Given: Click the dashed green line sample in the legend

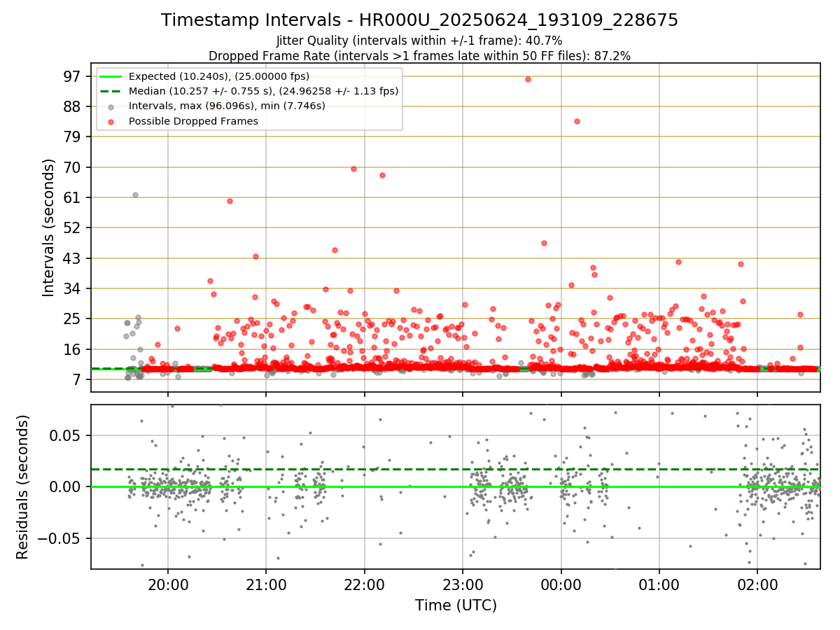Looking at the screenshot, I should (x=111, y=91).
